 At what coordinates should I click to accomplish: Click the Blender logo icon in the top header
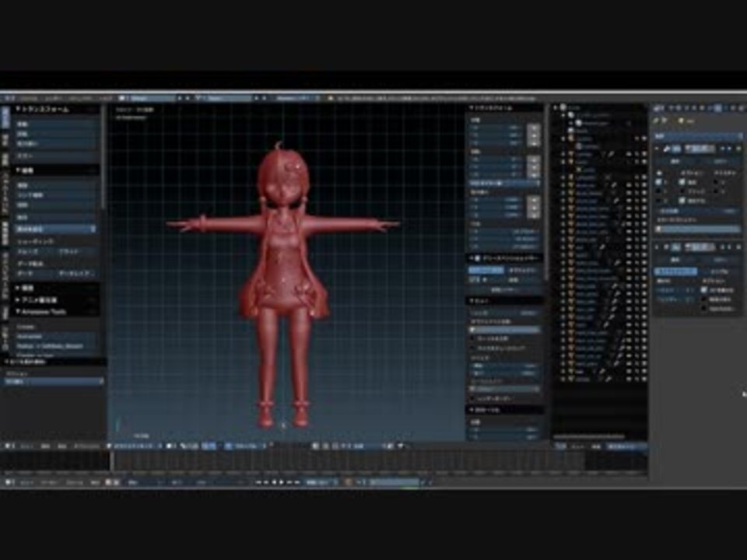[x=331, y=98]
